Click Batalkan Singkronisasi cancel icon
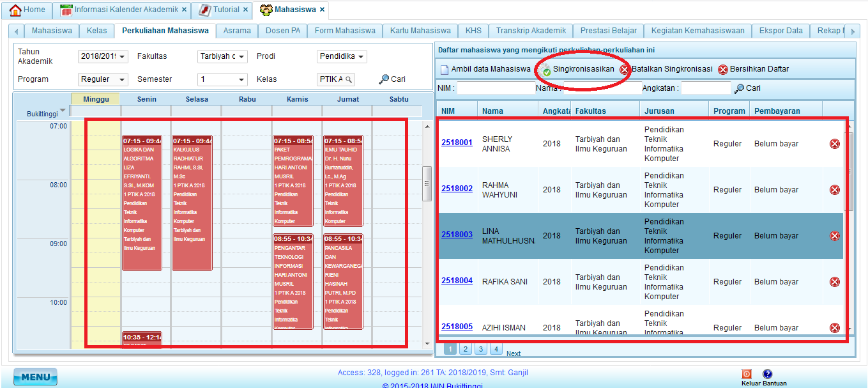The height and width of the screenshot is (388, 868). coord(625,70)
